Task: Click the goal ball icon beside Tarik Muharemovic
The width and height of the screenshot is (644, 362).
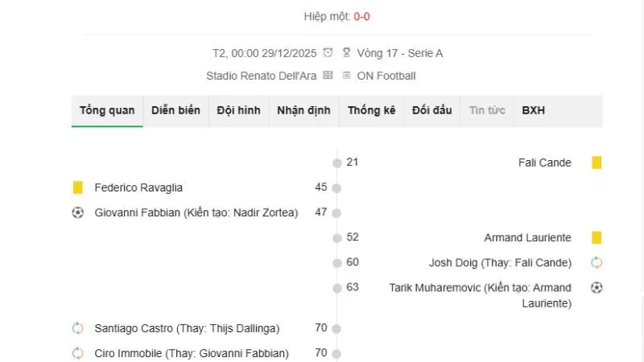Action: point(597,287)
